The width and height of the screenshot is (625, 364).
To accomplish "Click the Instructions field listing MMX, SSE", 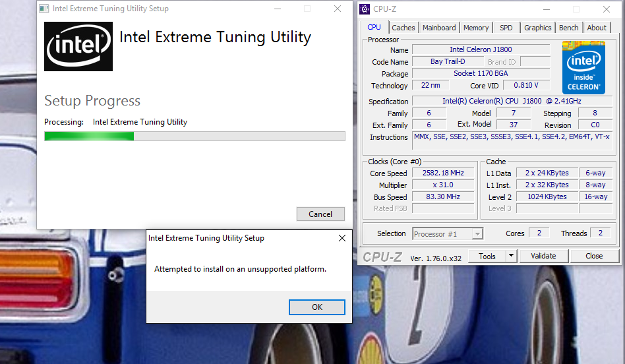I will (x=512, y=141).
